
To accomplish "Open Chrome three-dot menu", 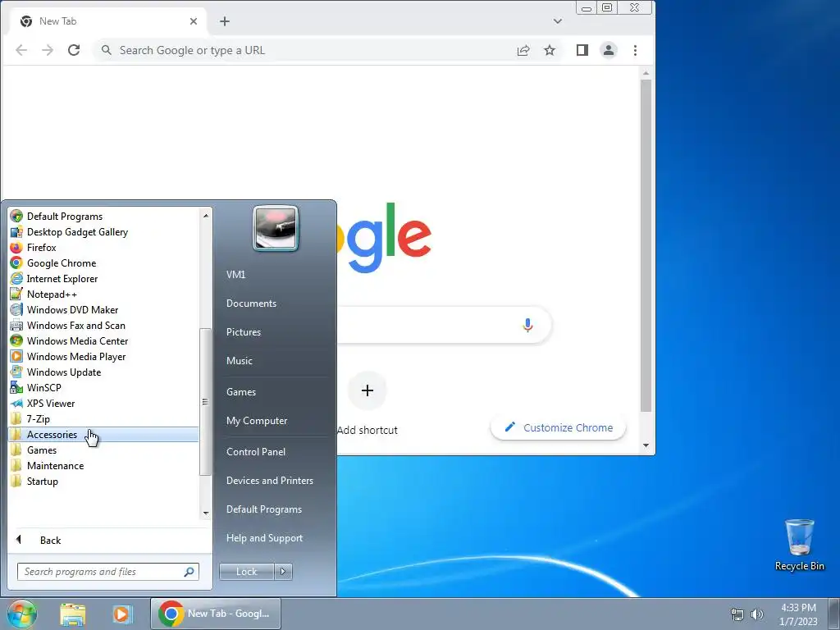I will [x=636, y=50].
